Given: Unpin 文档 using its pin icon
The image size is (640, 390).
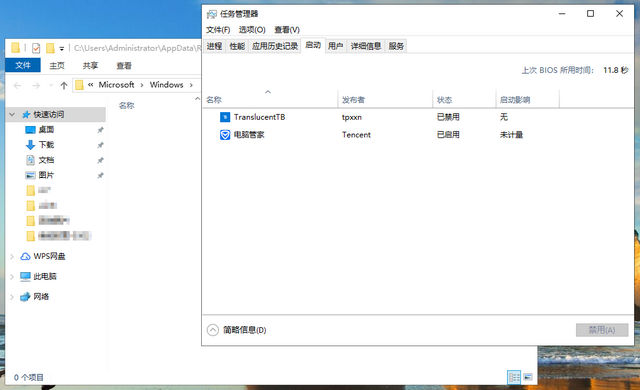Looking at the screenshot, I should [100, 160].
